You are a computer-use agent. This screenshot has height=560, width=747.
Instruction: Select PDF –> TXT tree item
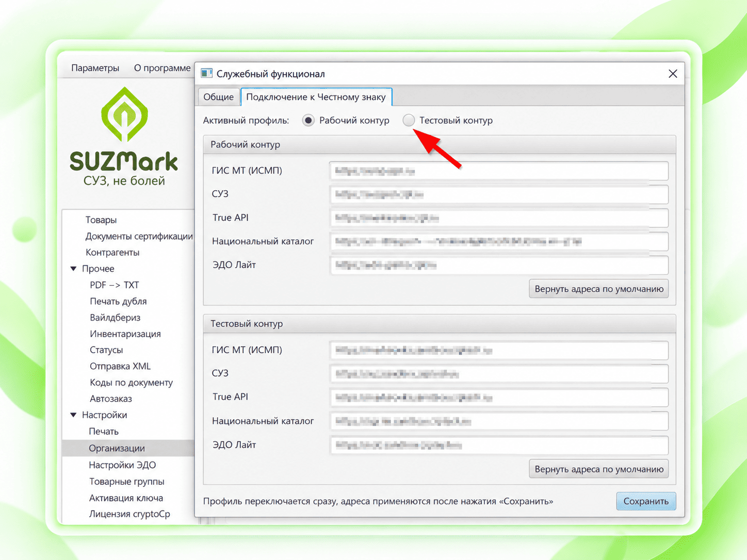point(115,285)
